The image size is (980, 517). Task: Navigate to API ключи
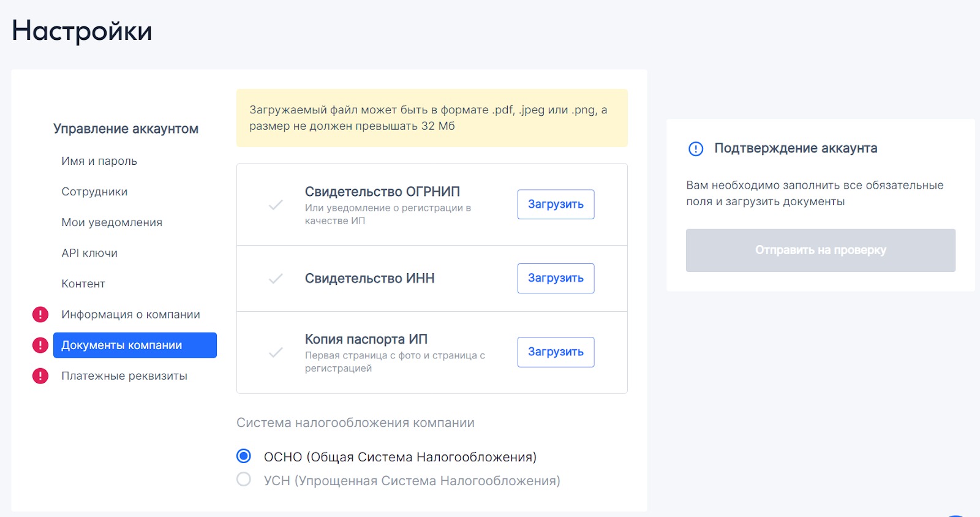click(x=89, y=253)
